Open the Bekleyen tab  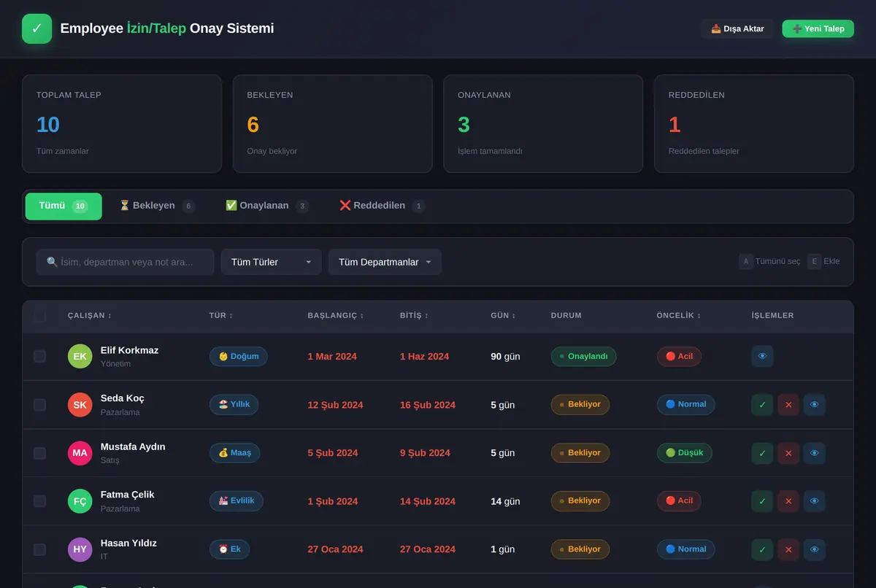pyautogui.click(x=157, y=206)
